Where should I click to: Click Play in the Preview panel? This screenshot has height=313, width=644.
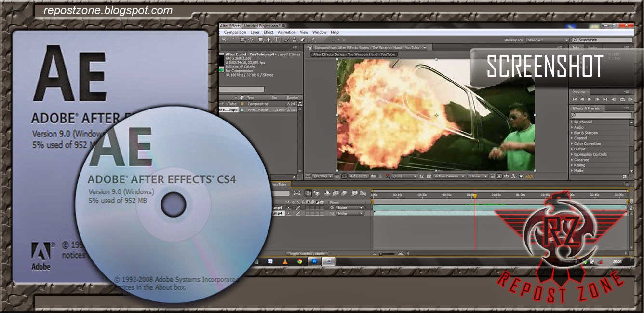(x=590, y=99)
